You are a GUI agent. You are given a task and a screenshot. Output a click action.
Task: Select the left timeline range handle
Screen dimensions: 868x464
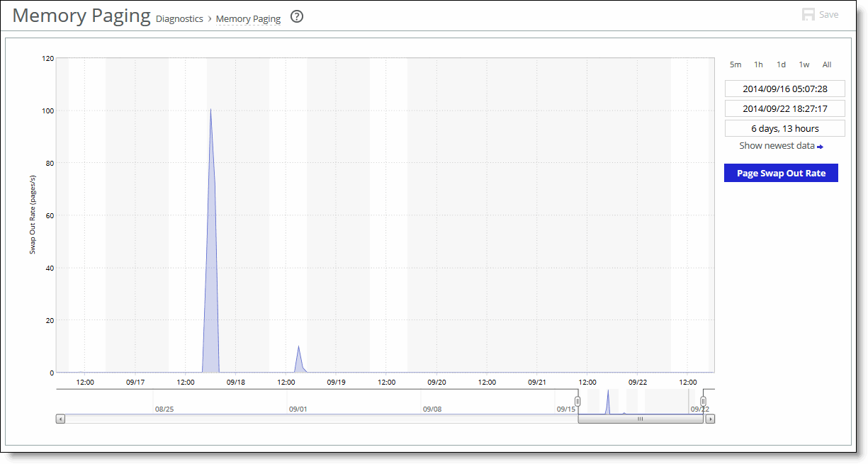(577, 400)
